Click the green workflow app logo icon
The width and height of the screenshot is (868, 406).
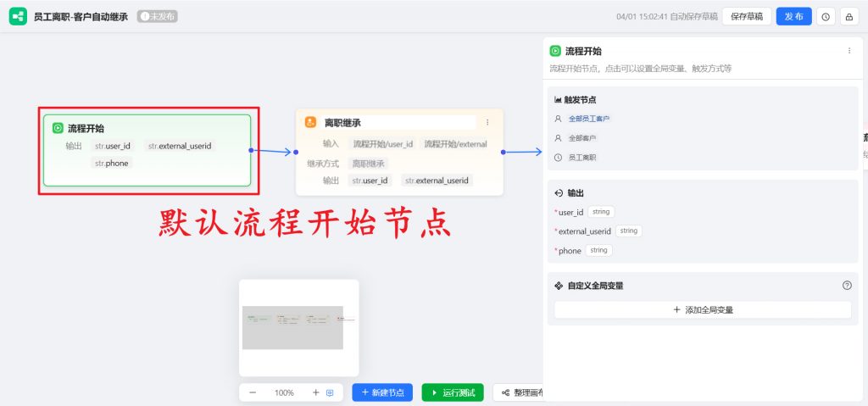point(18,17)
